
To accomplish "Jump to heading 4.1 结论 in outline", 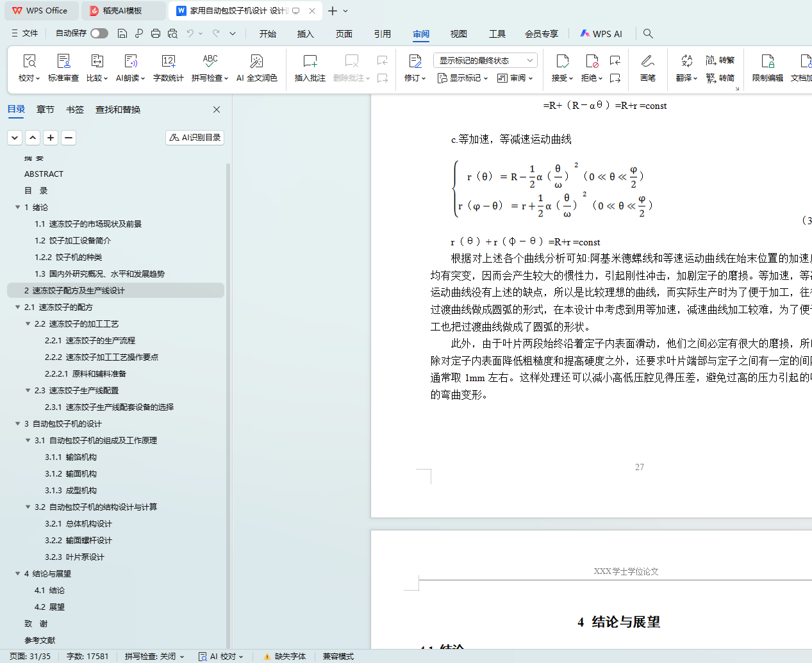I will coord(49,590).
